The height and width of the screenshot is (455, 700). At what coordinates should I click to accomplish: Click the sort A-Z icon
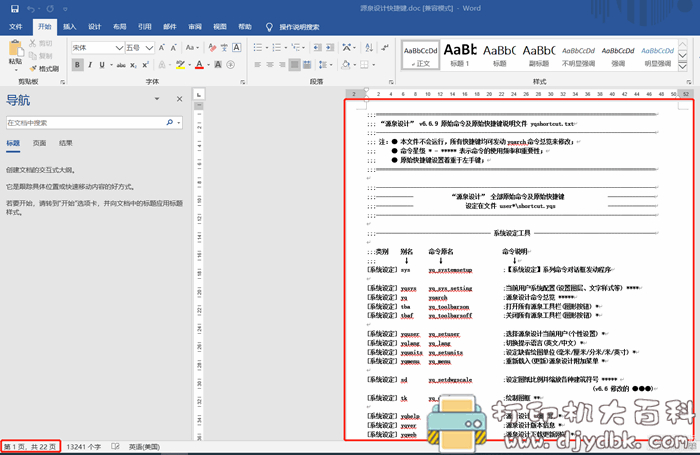click(369, 47)
